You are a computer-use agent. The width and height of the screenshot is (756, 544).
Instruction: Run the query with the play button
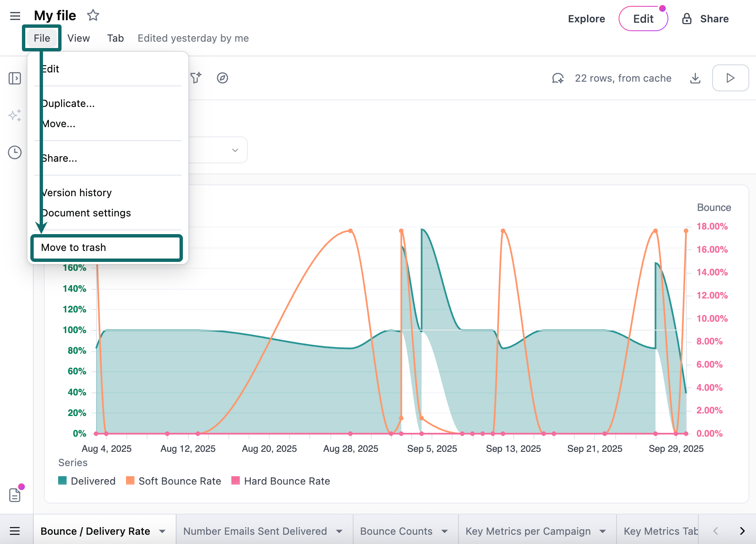click(730, 78)
